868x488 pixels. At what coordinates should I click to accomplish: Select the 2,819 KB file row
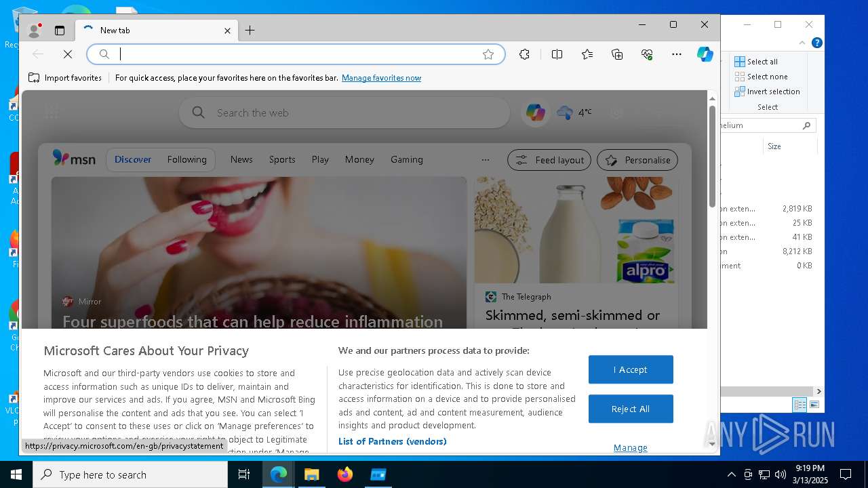click(x=768, y=209)
